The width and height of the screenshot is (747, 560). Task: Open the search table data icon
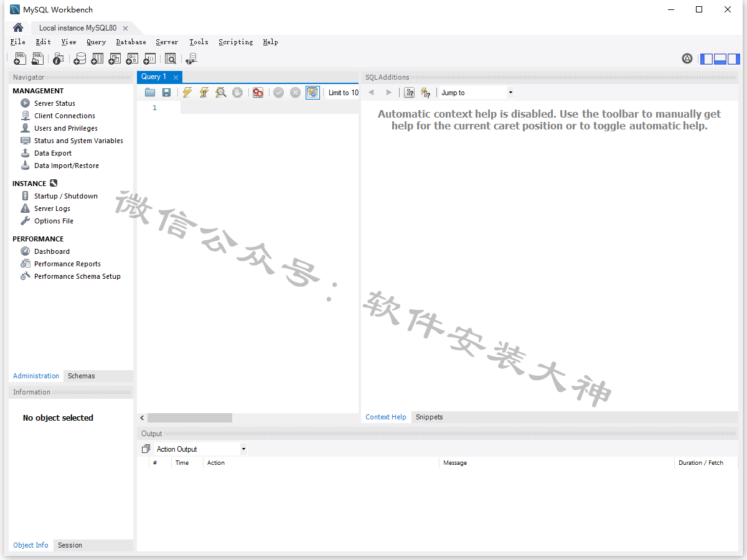(170, 58)
